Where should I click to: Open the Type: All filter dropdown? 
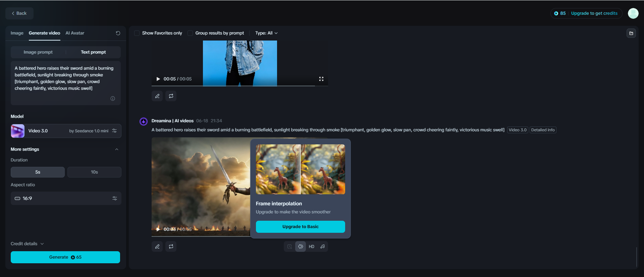click(x=266, y=33)
